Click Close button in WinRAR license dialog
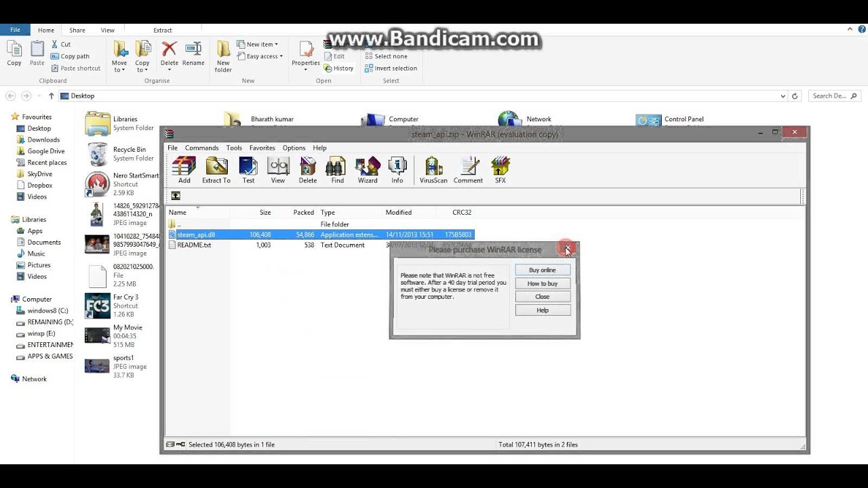 [x=542, y=297]
